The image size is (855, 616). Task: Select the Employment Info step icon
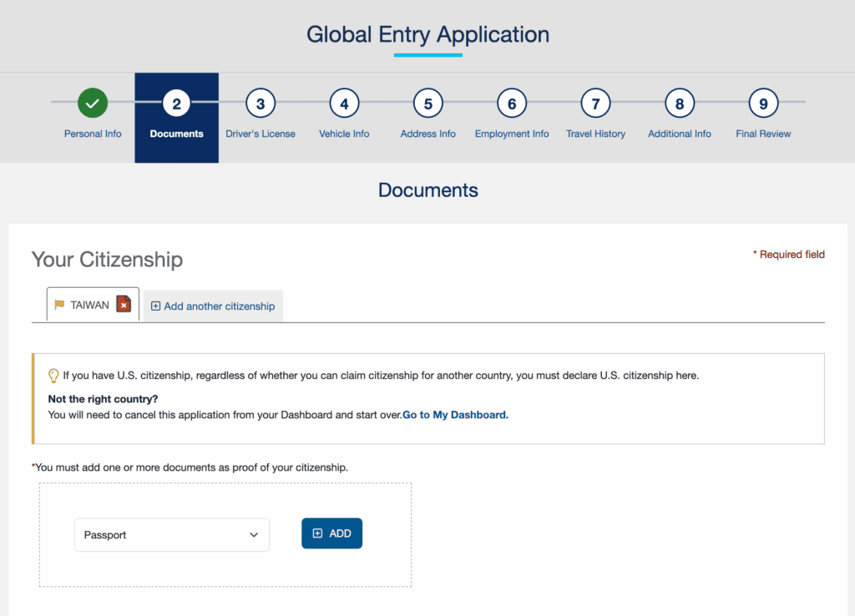click(x=512, y=103)
